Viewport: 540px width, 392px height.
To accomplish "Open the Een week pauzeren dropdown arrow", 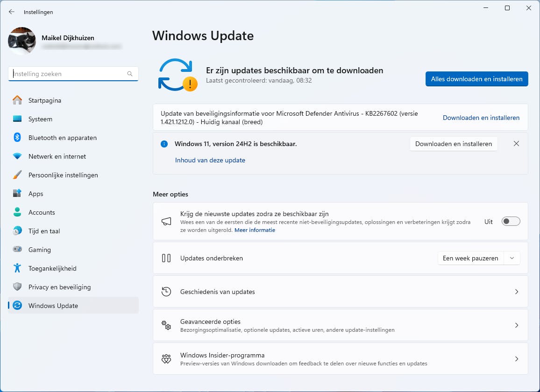I will [512, 258].
